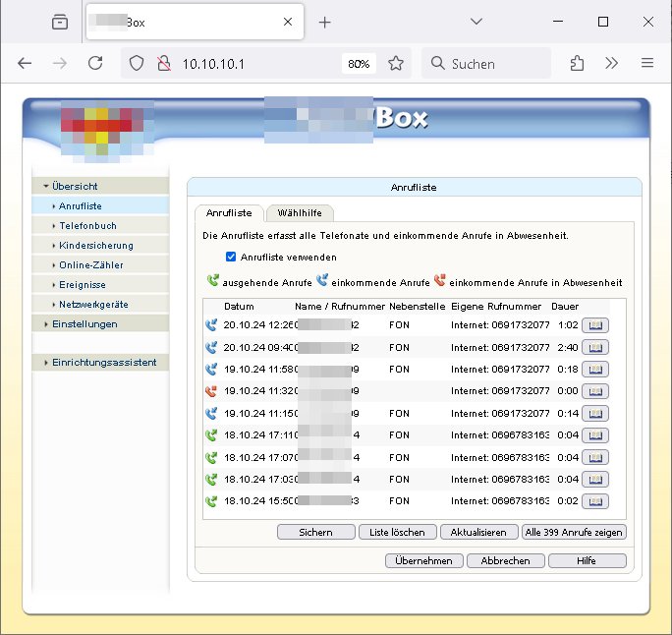The width and height of the screenshot is (672, 635).
Task: Bookmark page with star icon
Action: 396,63
